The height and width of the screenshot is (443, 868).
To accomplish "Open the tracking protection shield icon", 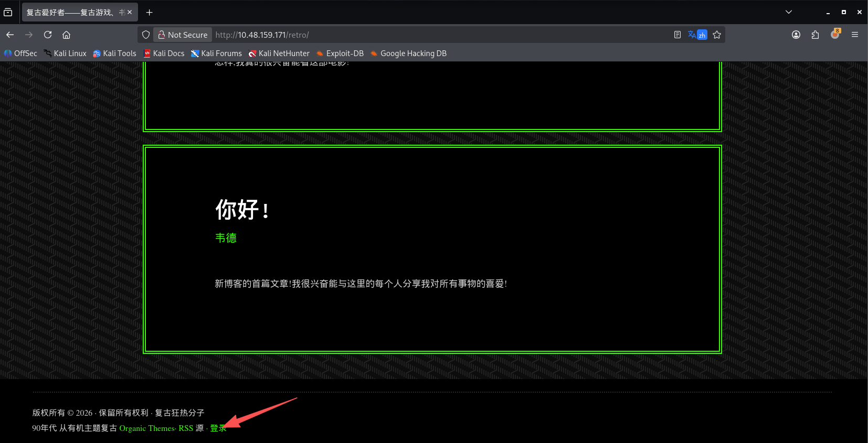I will click(146, 35).
